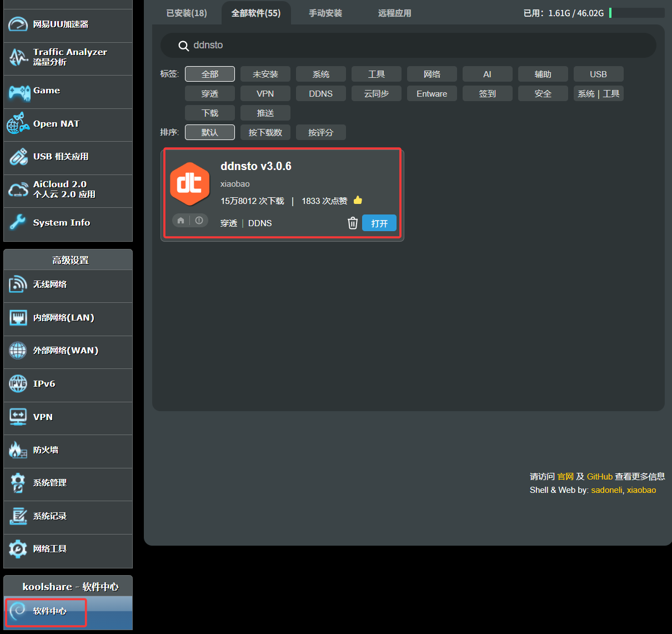Viewport: 672px width, 634px height.
Task: Click the Game controller icon
Action: point(19,92)
